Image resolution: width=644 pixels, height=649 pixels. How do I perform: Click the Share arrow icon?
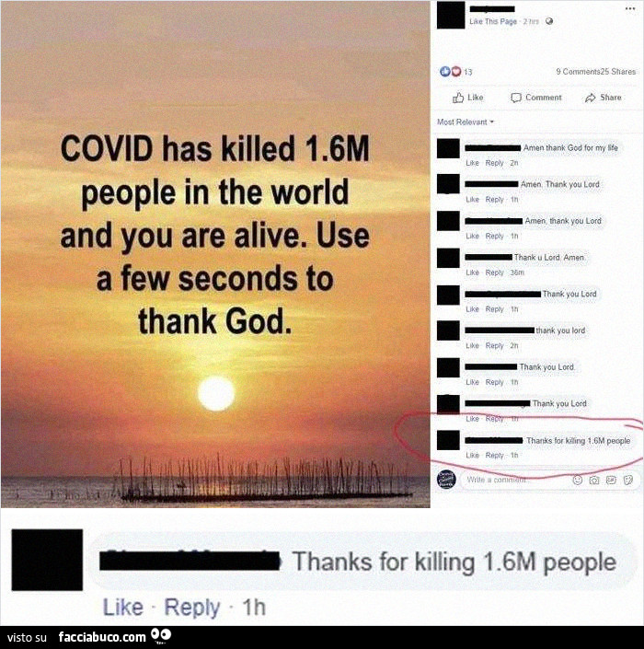point(590,98)
